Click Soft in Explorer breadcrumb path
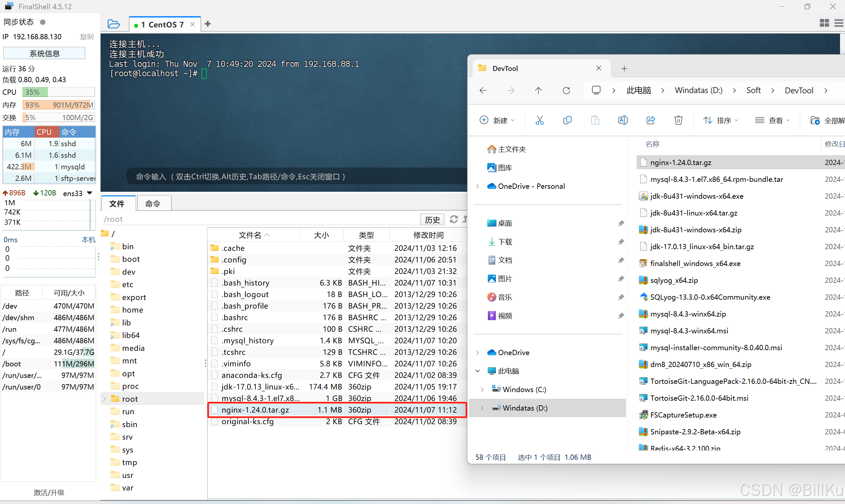The height and width of the screenshot is (504, 845). pos(753,90)
